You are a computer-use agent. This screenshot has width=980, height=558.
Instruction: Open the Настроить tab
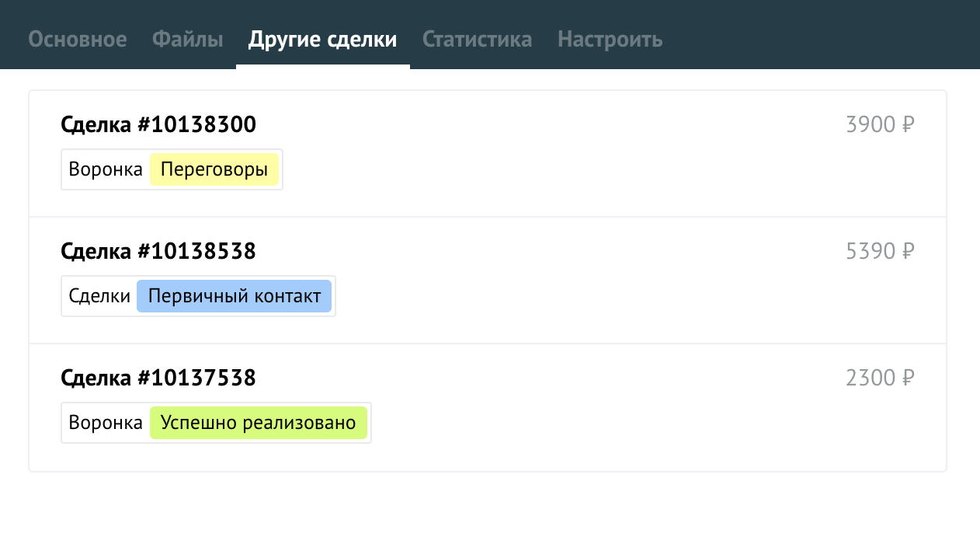click(x=609, y=38)
